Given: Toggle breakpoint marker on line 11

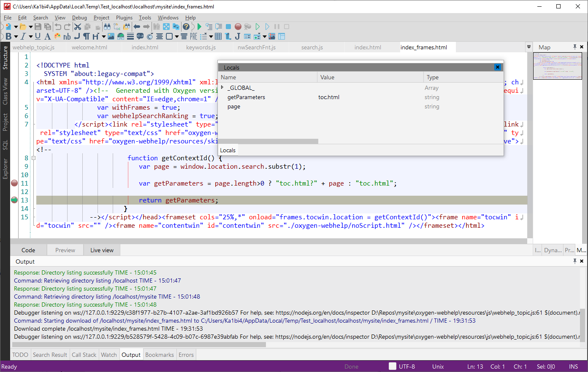Looking at the screenshot, I should tap(14, 183).
